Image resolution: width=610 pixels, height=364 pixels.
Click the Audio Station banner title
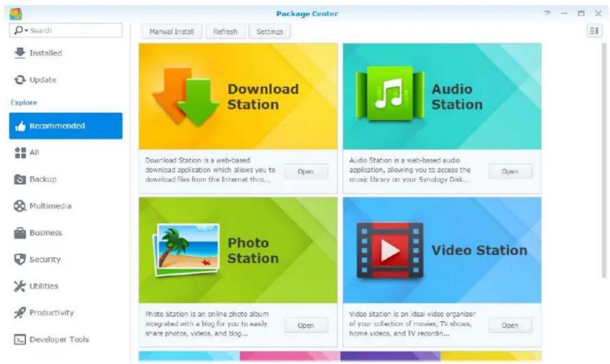(x=457, y=96)
